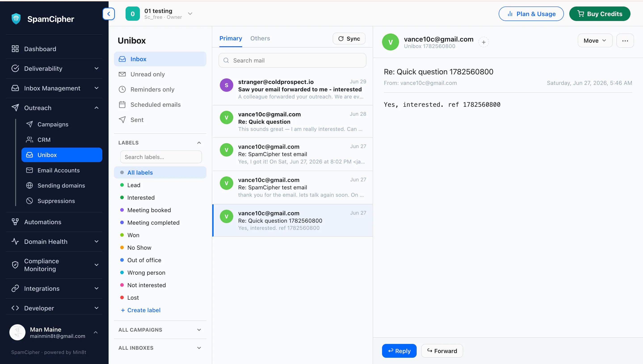Open the 'thank you for the email' message
The width and height of the screenshot is (643, 364).
(x=292, y=187)
